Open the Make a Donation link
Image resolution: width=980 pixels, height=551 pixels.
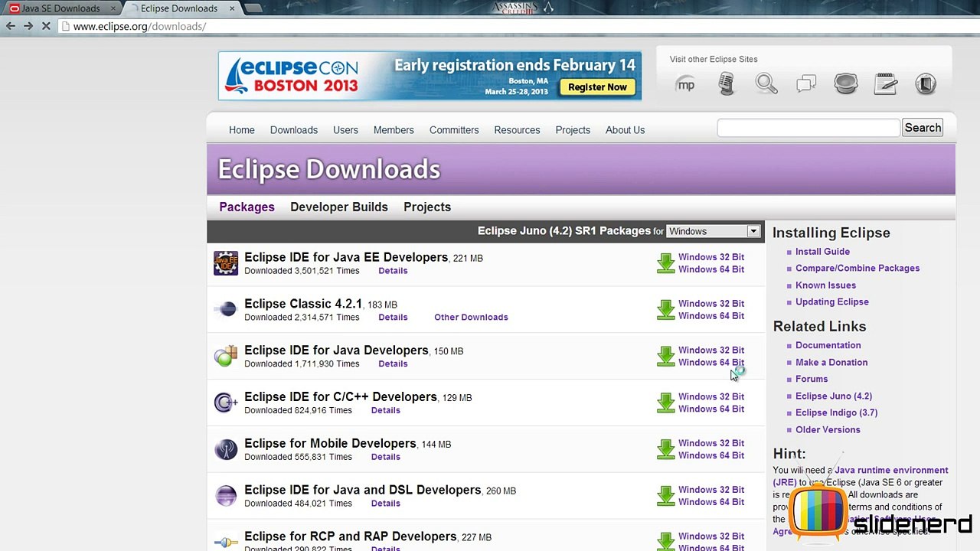click(x=831, y=363)
